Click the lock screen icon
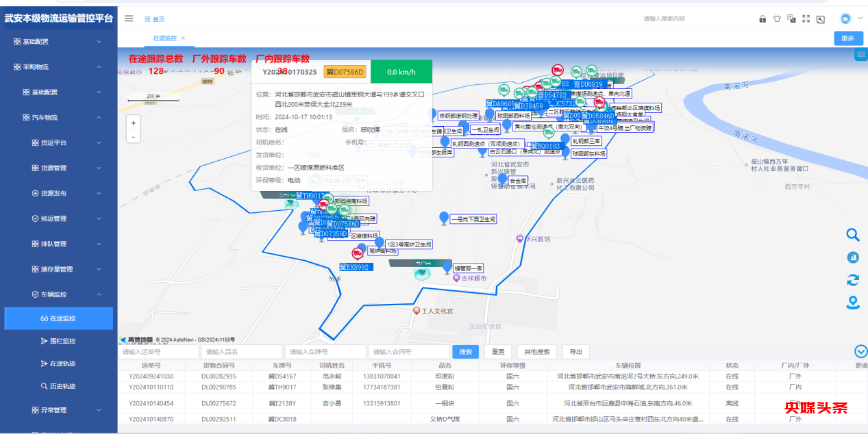The image size is (868, 434). 762,19
